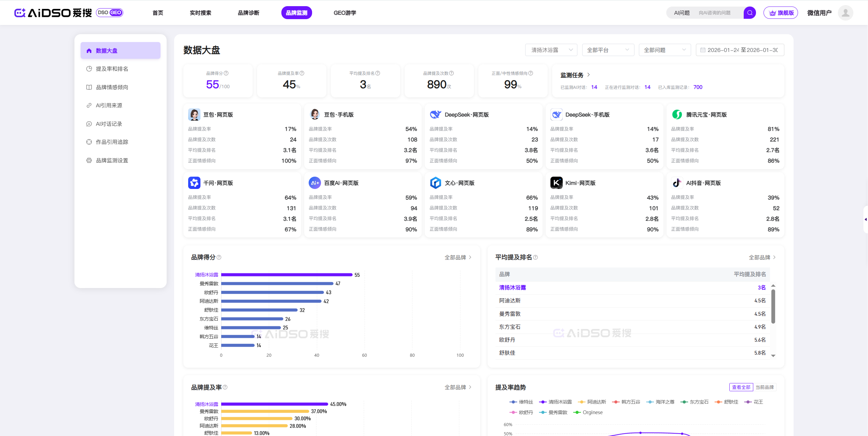Open the 全部平台 platform dropdown
The height and width of the screenshot is (436, 868).
[608, 50]
